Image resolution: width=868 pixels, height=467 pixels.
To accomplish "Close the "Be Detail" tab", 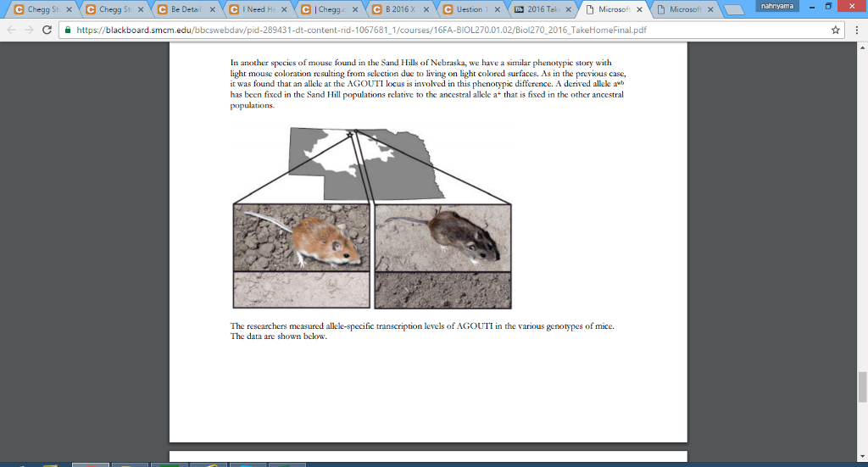I will point(212,9).
